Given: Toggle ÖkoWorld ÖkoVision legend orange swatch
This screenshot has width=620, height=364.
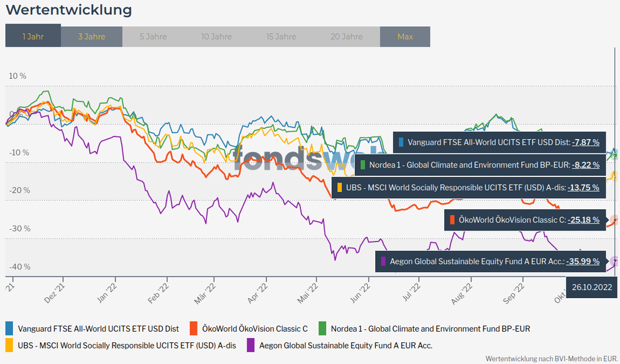Looking at the screenshot, I should (x=193, y=329).
